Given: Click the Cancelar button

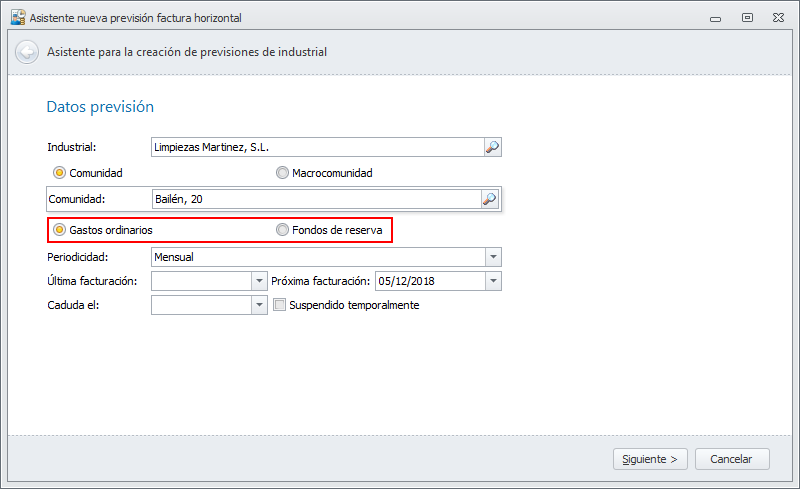Looking at the screenshot, I should [732, 459].
